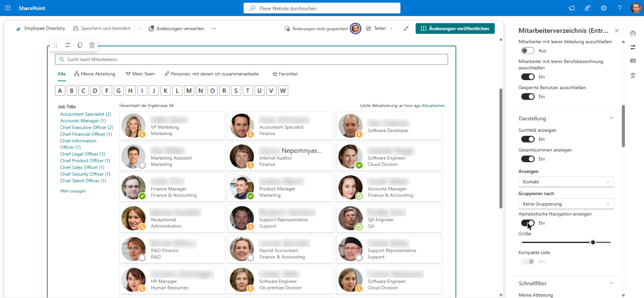Open the settings gear in header
Screen dimensions: 644x298
603,8
